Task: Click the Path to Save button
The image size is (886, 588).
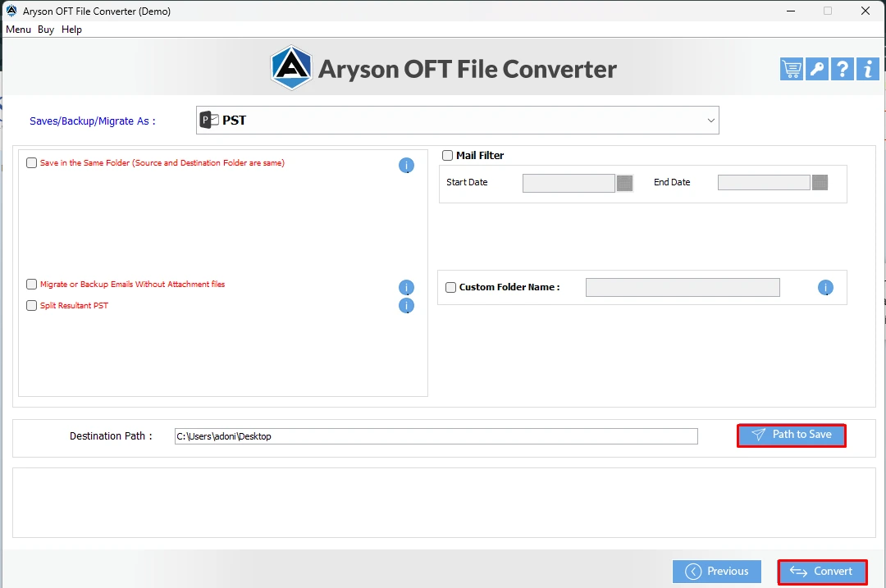Action: (792, 435)
